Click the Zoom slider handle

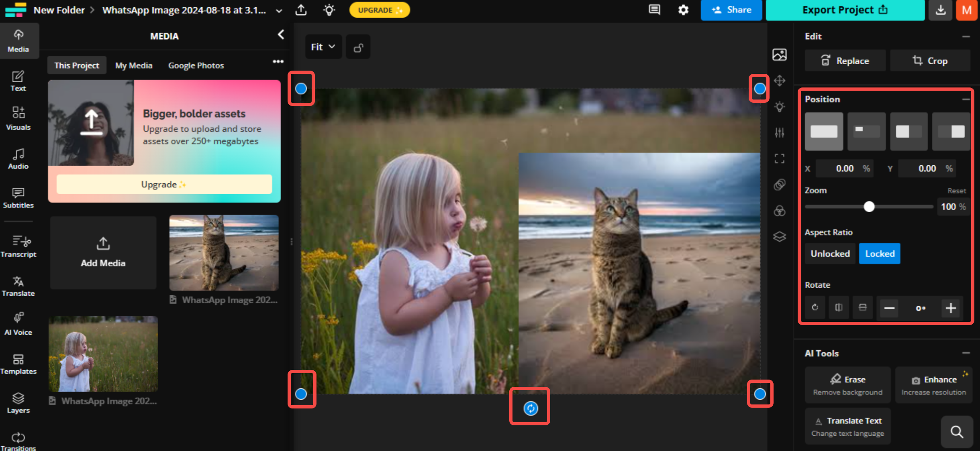click(x=869, y=207)
